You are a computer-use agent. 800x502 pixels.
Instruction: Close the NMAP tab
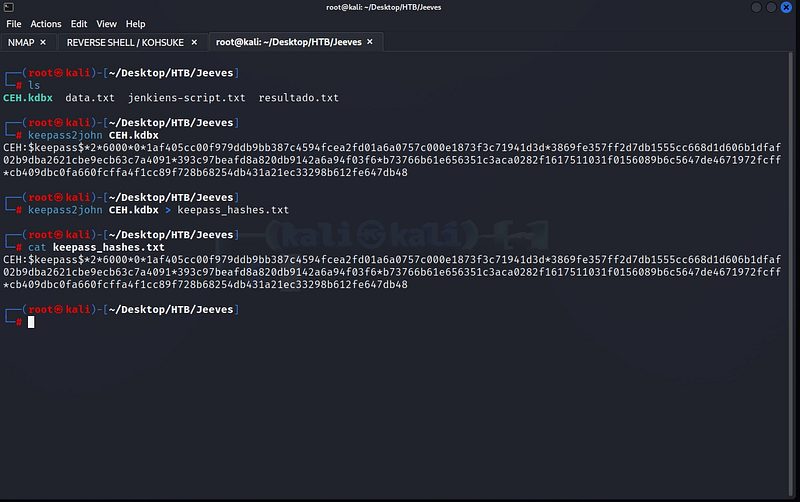click(x=43, y=42)
